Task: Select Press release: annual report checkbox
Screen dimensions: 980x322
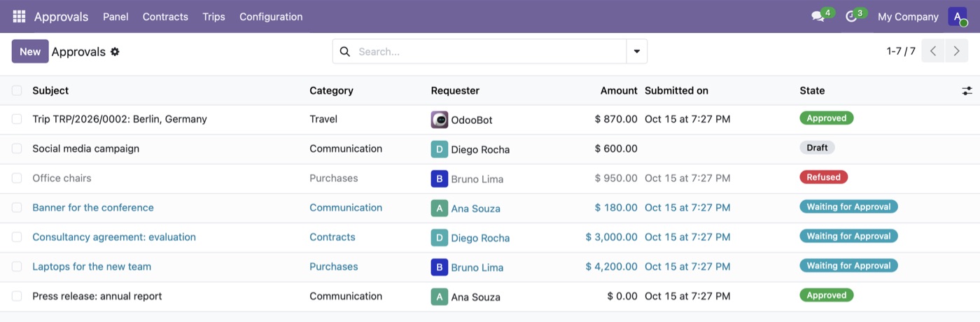Action: pyautogui.click(x=17, y=295)
